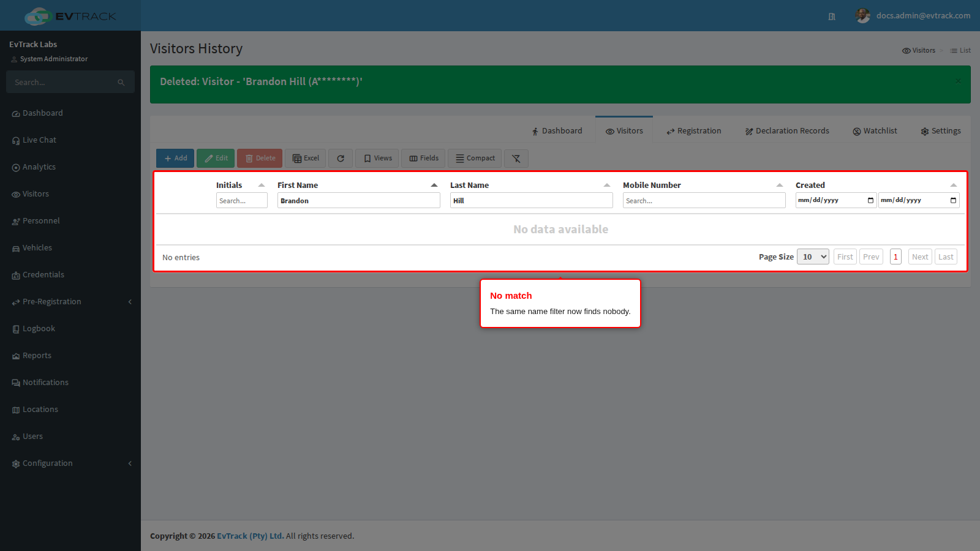Open the Page Size dropdown
Screen dimensions: 980x551
pyautogui.click(x=813, y=257)
